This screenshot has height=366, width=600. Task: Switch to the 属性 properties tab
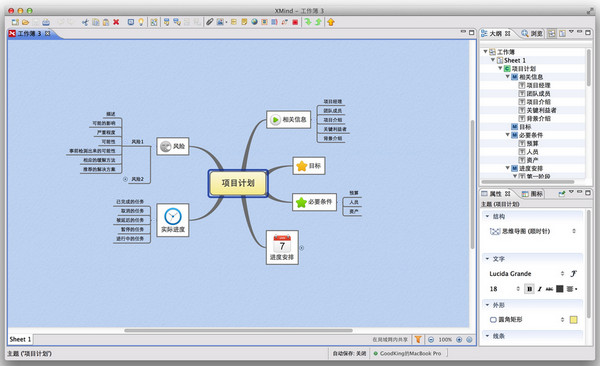(496, 194)
